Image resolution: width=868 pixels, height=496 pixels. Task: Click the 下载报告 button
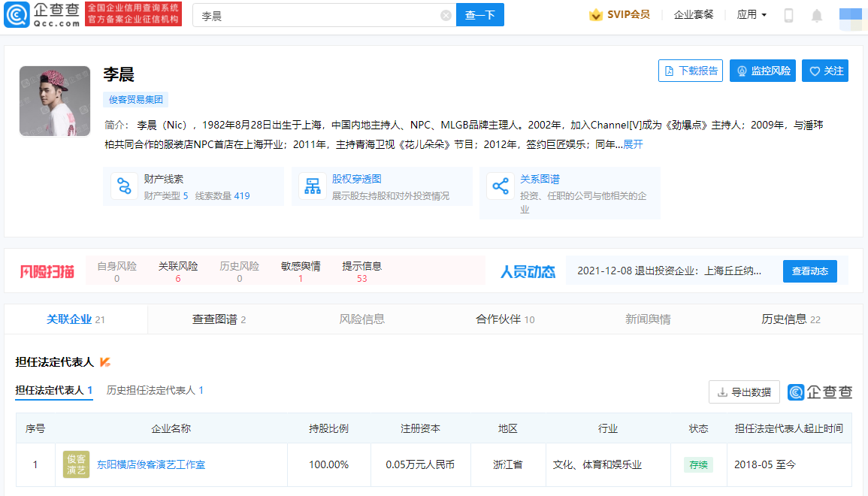[x=691, y=71]
